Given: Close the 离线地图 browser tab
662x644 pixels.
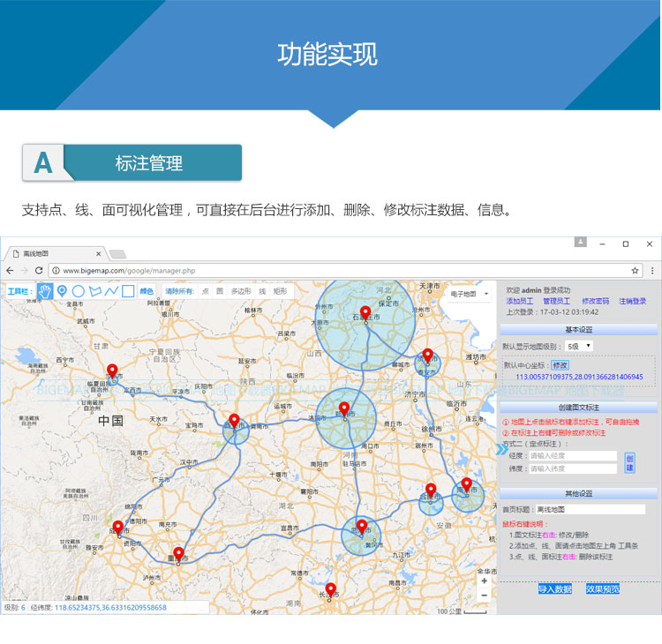Looking at the screenshot, I should (98, 254).
